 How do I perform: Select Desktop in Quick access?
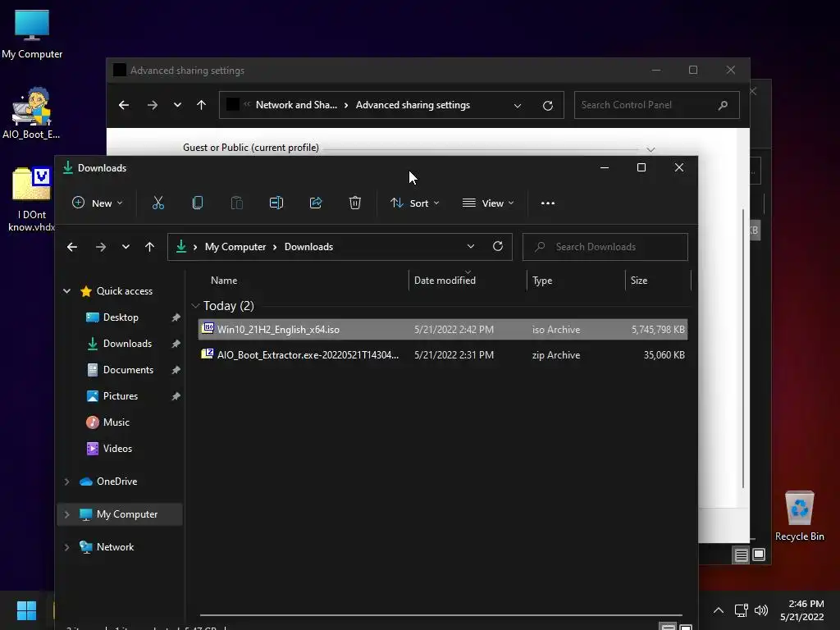pos(121,317)
